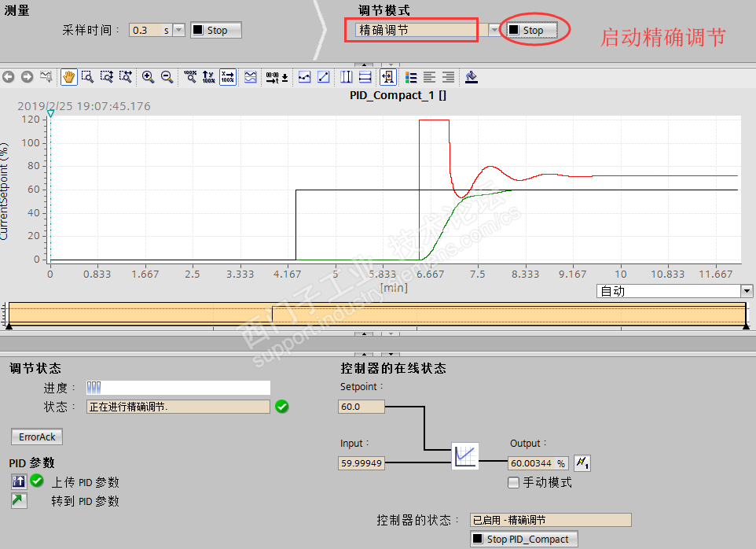The width and height of the screenshot is (756, 549).
Task: Click the PID_Compact_1 [] chart title
Action: tap(398, 95)
